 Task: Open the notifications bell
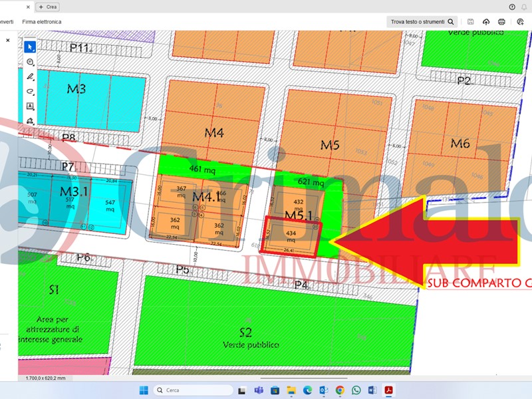[523, 7]
